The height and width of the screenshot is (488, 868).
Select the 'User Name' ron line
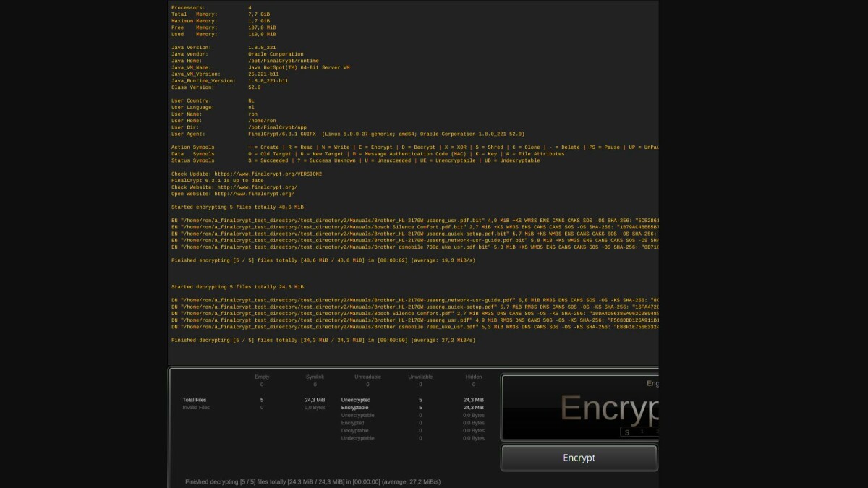point(215,114)
